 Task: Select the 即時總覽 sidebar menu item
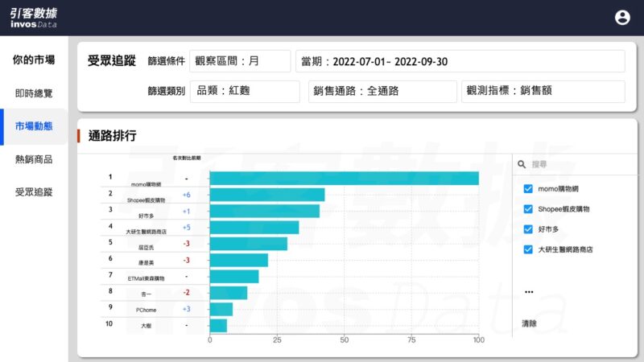point(34,93)
